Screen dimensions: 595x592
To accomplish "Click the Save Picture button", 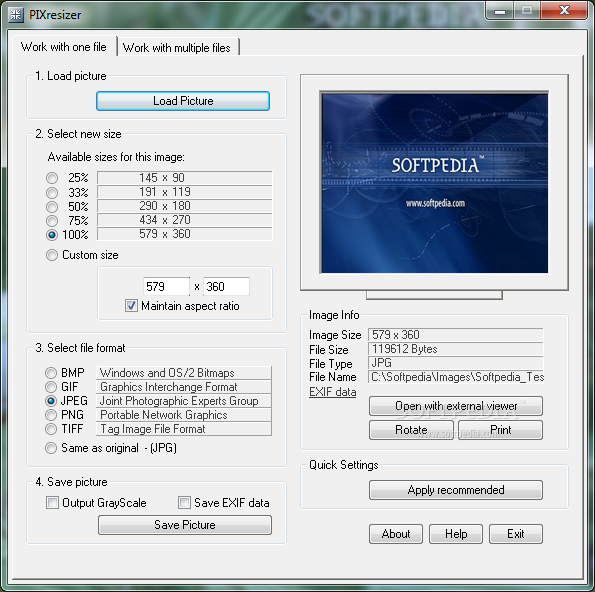I will [185, 525].
